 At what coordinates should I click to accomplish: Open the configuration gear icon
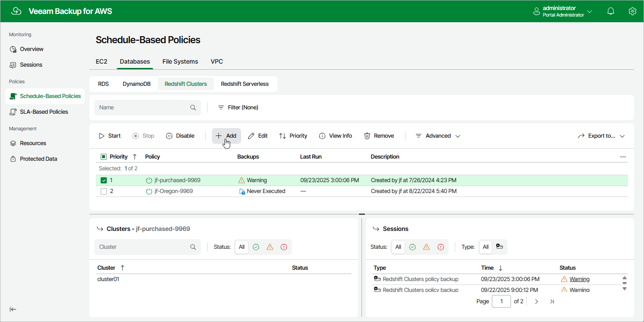[x=632, y=11]
